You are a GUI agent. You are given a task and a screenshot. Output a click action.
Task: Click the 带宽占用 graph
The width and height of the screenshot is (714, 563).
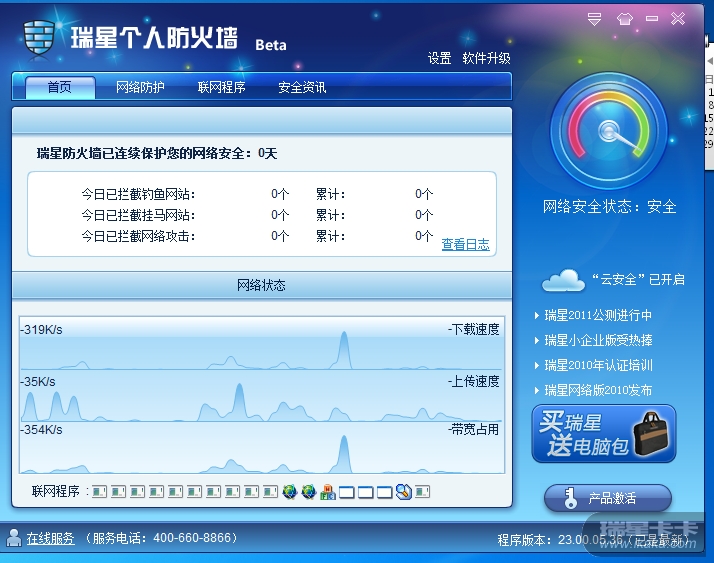pyautogui.click(x=262, y=448)
